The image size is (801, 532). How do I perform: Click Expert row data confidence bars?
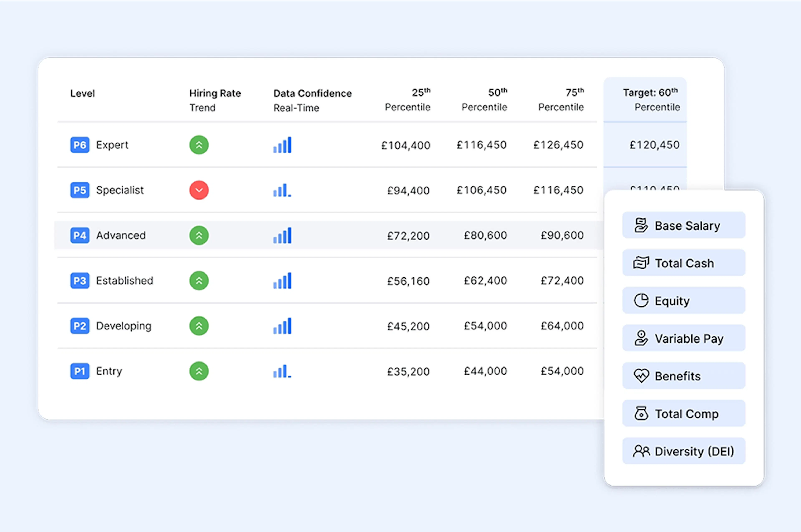click(x=282, y=145)
